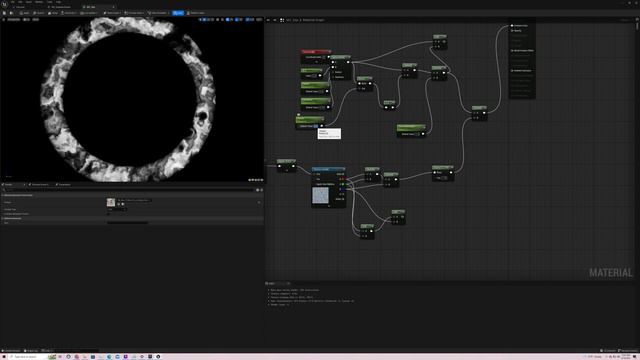Open the Preview State dropdown

pos(134,13)
